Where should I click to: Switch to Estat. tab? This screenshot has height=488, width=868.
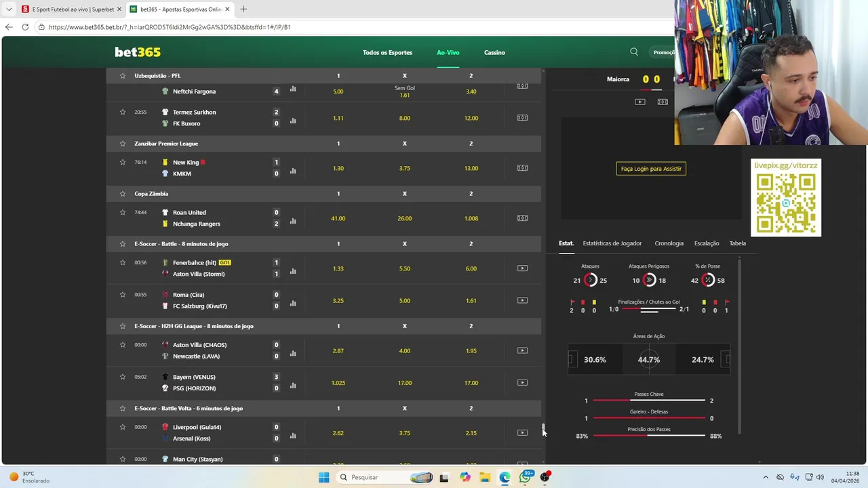[566, 243]
